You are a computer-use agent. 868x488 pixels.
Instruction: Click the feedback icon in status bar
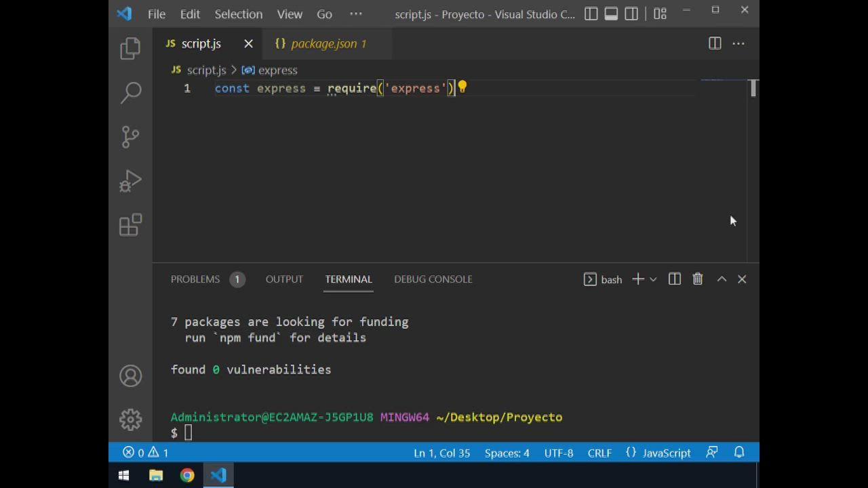coord(712,453)
